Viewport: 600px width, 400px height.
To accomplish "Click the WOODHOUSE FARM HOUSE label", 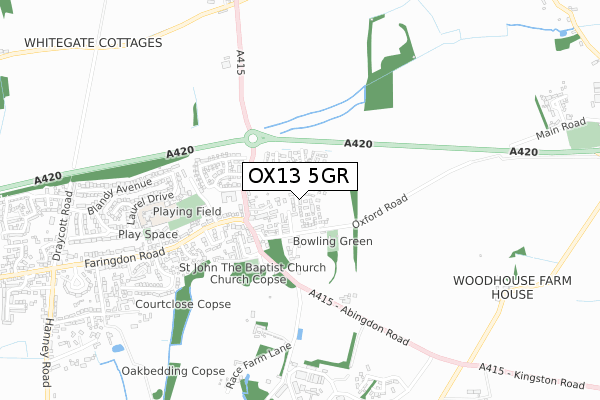I will [512, 287].
